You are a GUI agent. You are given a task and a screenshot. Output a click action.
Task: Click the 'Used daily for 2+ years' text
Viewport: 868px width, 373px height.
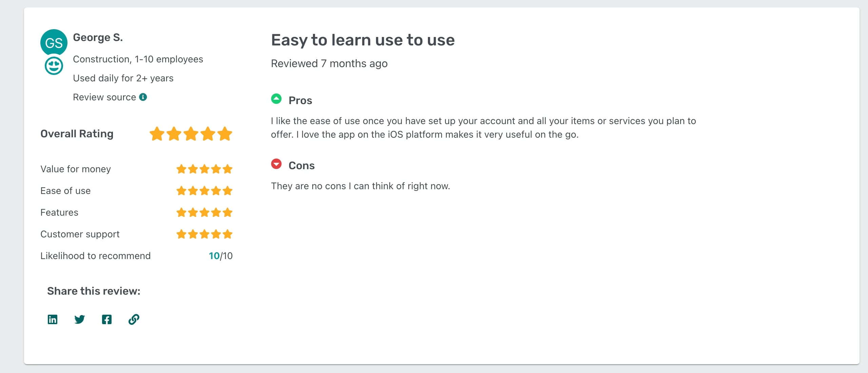123,78
